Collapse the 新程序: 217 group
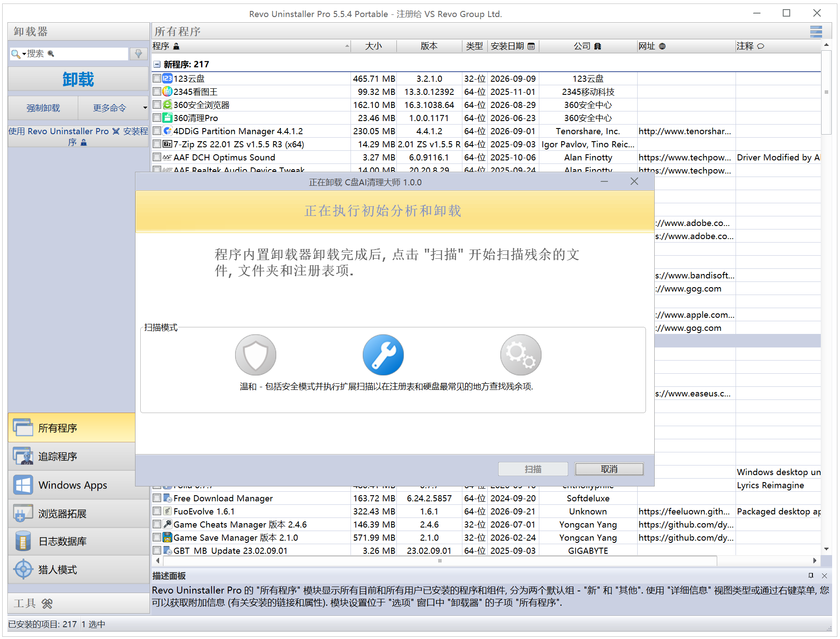 click(157, 64)
